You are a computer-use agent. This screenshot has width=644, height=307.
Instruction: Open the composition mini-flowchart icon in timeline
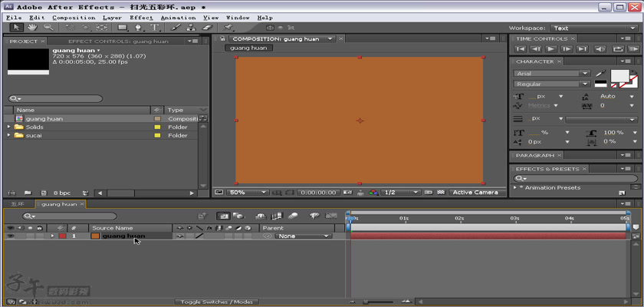click(x=202, y=216)
